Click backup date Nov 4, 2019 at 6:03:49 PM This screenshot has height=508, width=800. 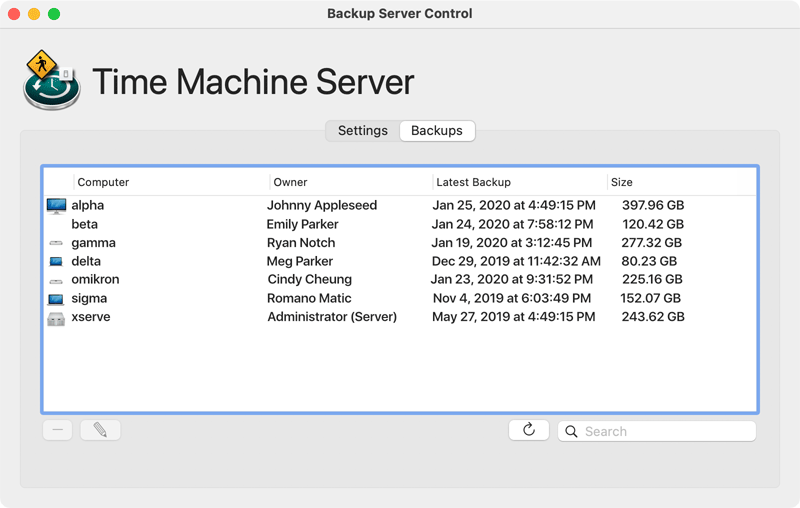point(512,298)
